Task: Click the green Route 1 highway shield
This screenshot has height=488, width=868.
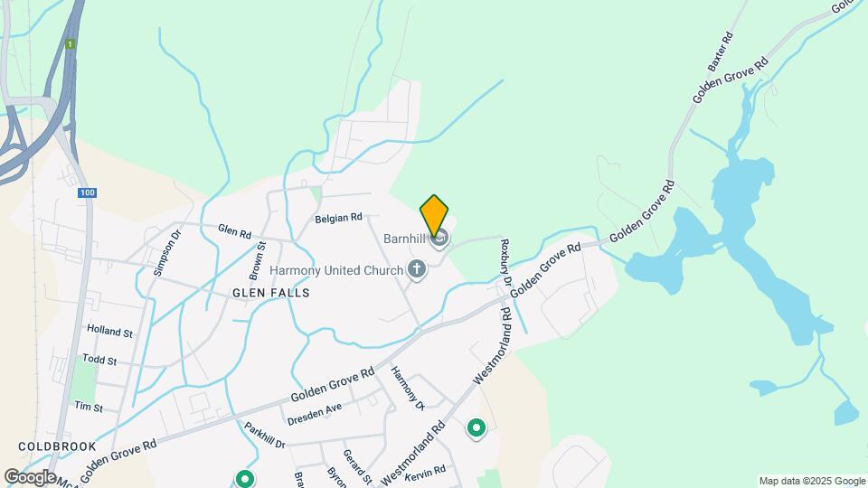Action: click(70, 43)
